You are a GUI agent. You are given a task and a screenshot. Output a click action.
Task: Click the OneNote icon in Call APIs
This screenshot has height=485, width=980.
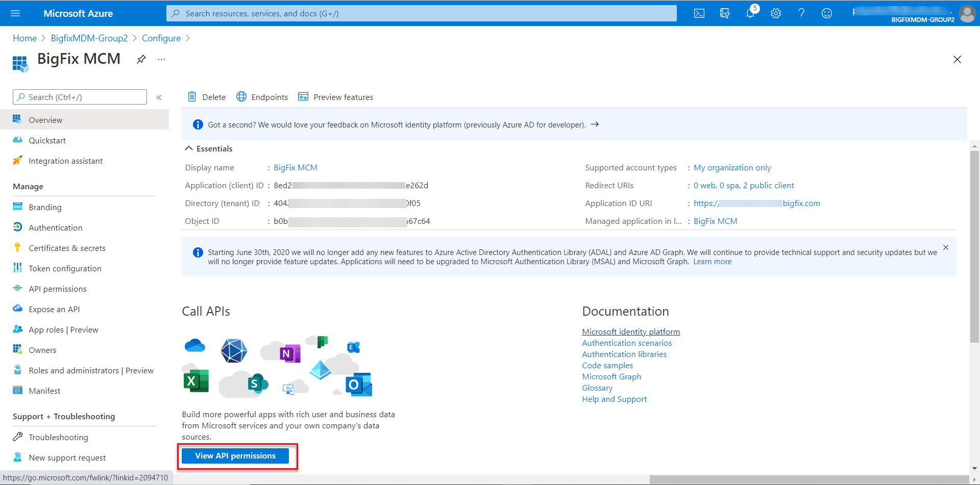point(290,353)
